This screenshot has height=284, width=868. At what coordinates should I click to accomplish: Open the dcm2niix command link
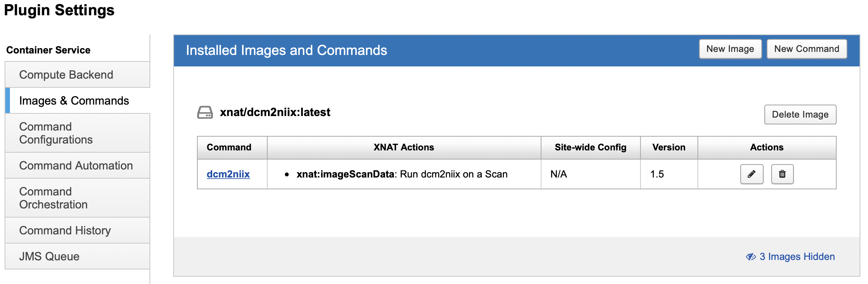(228, 174)
